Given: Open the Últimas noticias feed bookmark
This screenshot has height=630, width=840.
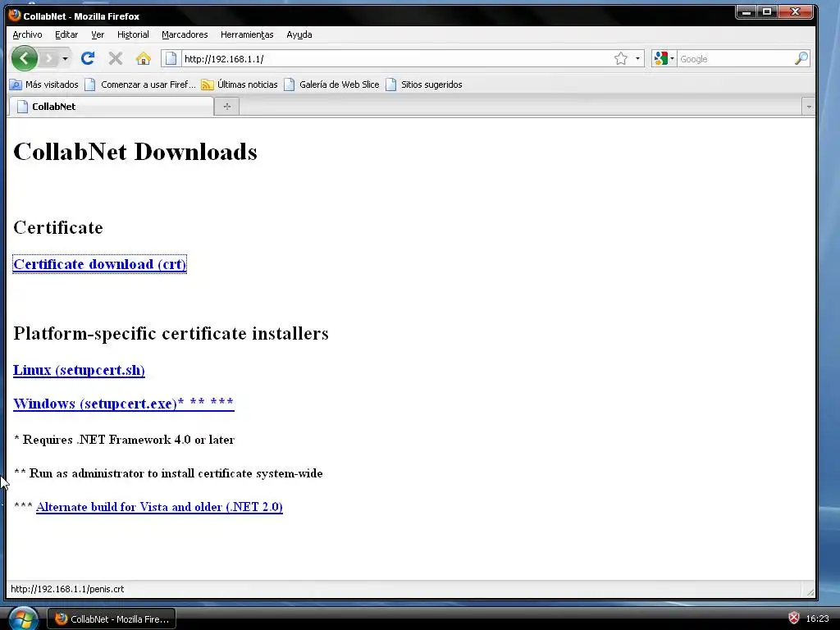Looking at the screenshot, I should (240, 84).
